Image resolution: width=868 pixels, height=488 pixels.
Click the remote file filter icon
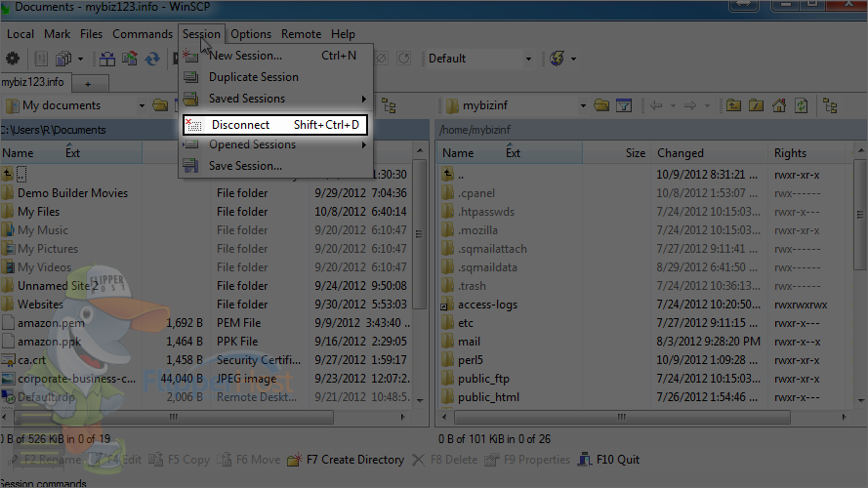[x=624, y=105]
